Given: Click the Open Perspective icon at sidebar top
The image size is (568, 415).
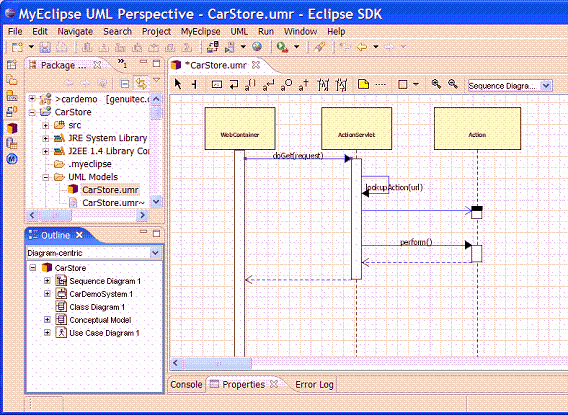Looking at the screenshot, I should pyautogui.click(x=12, y=65).
